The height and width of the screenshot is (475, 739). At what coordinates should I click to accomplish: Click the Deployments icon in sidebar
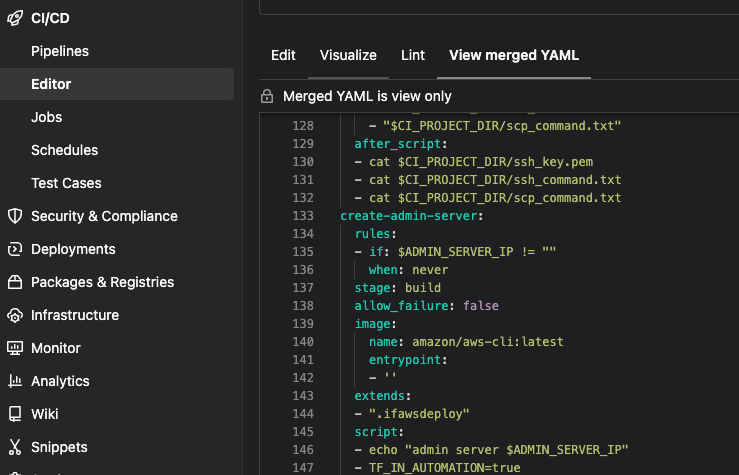tap(15, 249)
